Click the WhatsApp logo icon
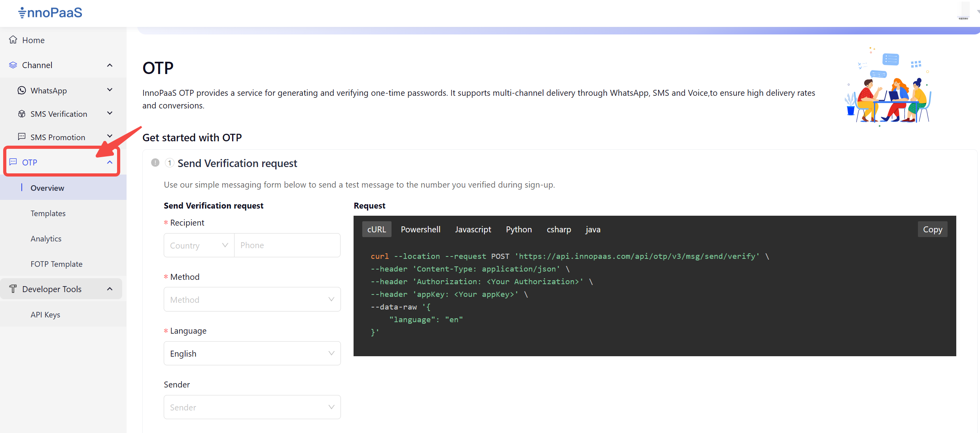The width and height of the screenshot is (980, 433). point(22,91)
